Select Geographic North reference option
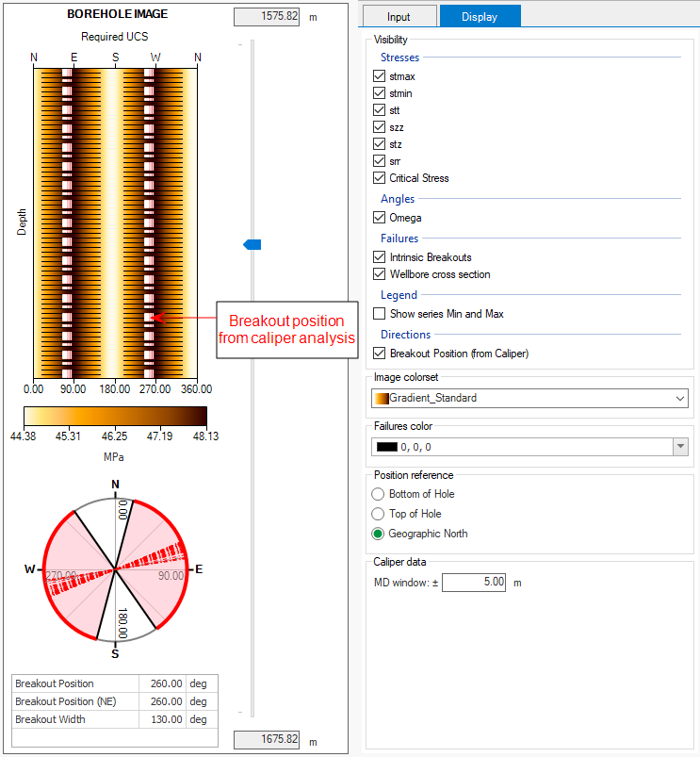Image resolution: width=700 pixels, height=757 pixels. (x=379, y=534)
